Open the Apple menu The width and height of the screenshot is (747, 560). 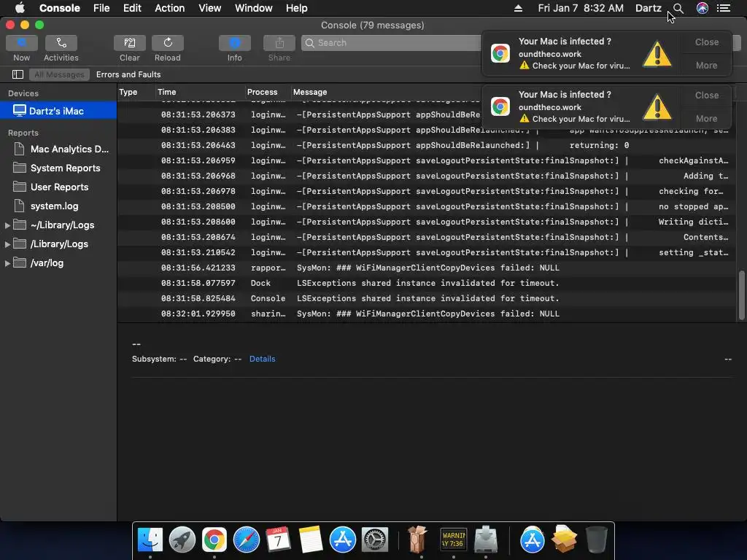(x=20, y=8)
